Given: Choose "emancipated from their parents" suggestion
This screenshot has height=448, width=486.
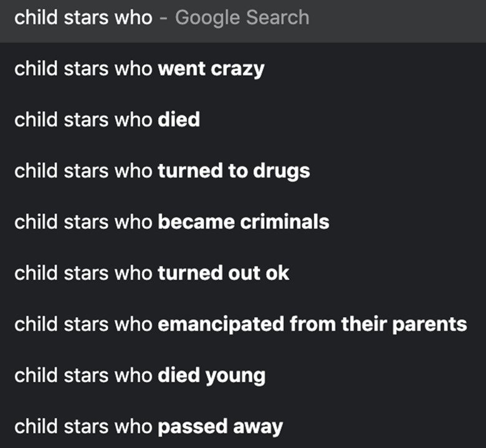Looking at the screenshot, I should [x=241, y=324].
